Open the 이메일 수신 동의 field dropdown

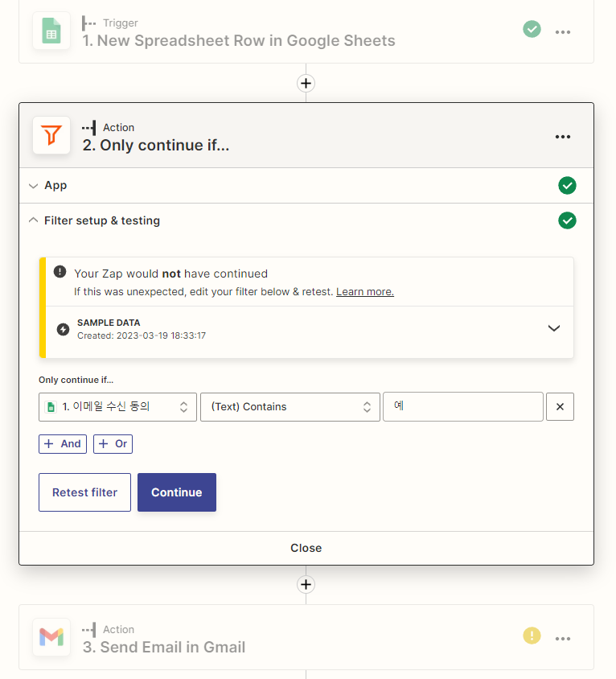tap(117, 407)
